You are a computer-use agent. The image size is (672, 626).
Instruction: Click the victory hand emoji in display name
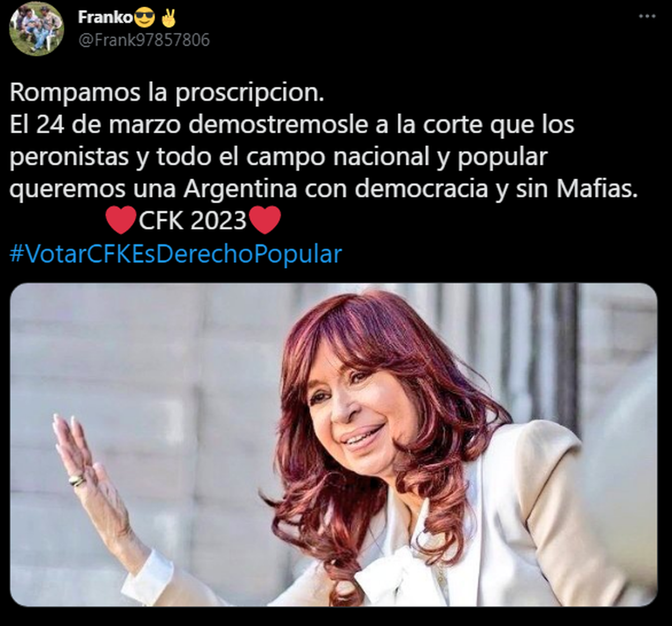(x=169, y=17)
